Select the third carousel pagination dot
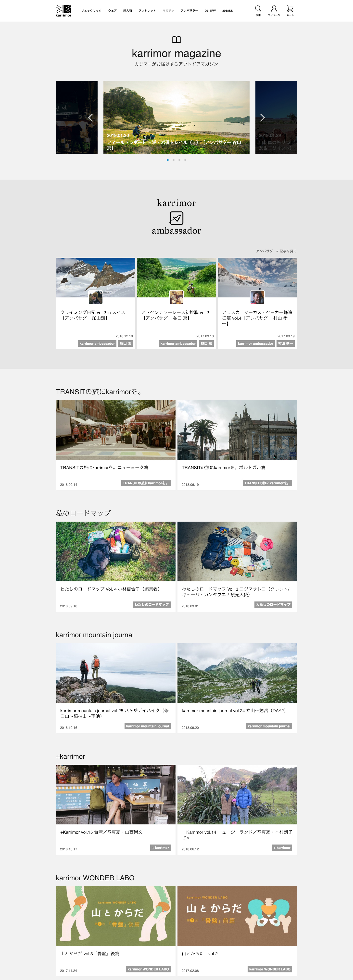Image resolution: width=353 pixels, height=980 pixels. pos(179,160)
